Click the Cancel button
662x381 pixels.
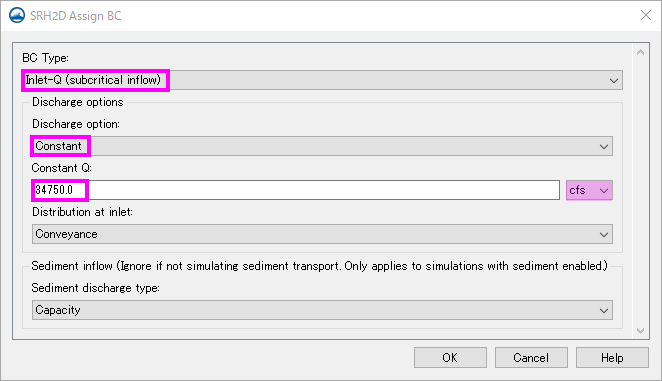tap(531, 358)
